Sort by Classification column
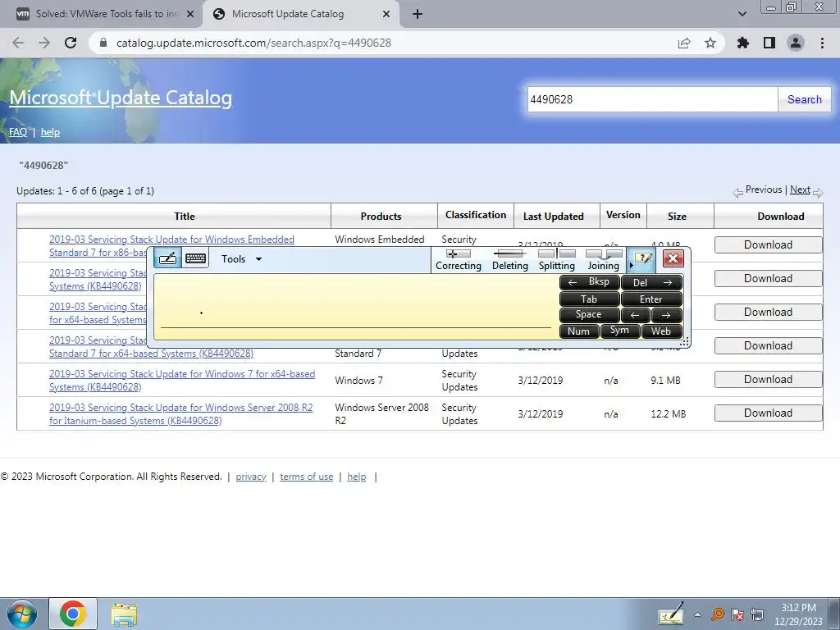The height and width of the screenshot is (630, 840). (x=476, y=215)
